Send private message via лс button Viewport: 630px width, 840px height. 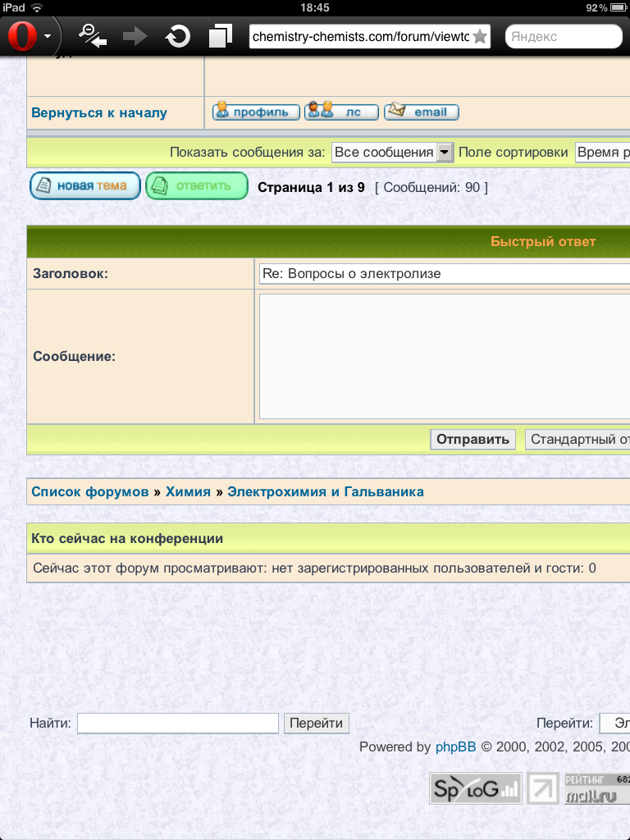point(341,112)
